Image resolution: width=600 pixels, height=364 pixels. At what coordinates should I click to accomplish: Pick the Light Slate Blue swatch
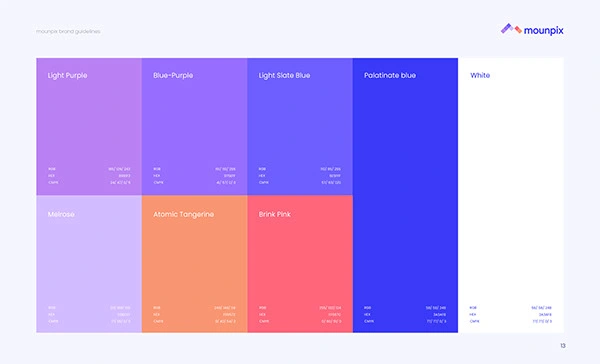[300, 127]
